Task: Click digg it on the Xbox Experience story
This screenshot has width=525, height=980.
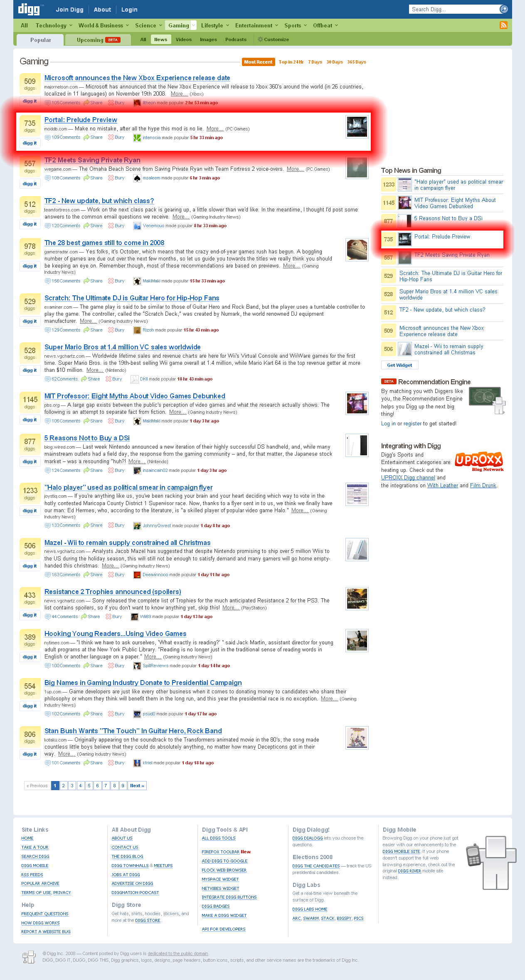Action: (x=30, y=101)
